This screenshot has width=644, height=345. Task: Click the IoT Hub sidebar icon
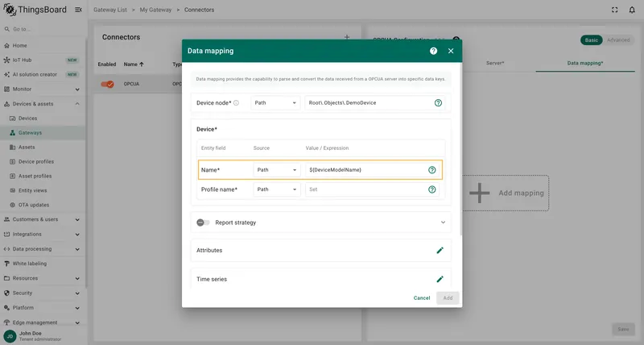pyautogui.click(x=6, y=60)
